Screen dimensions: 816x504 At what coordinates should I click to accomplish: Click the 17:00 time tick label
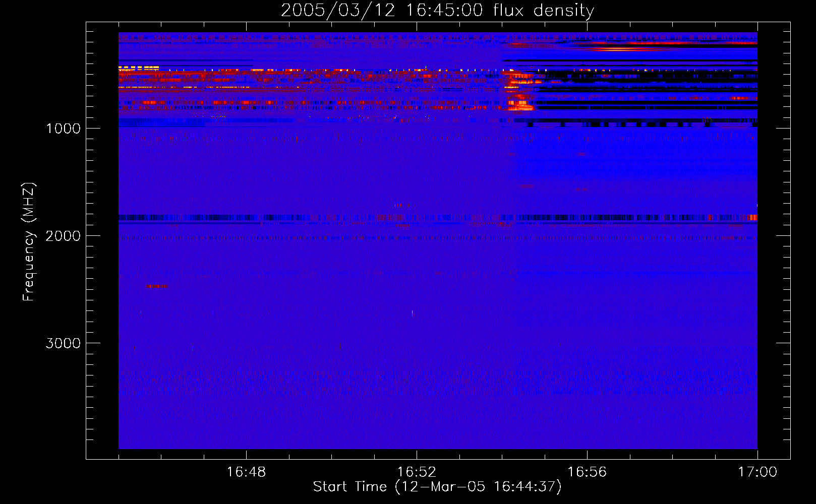(x=757, y=472)
